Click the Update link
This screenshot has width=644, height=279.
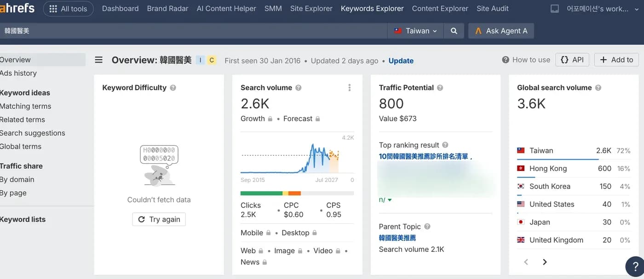coord(401,61)
